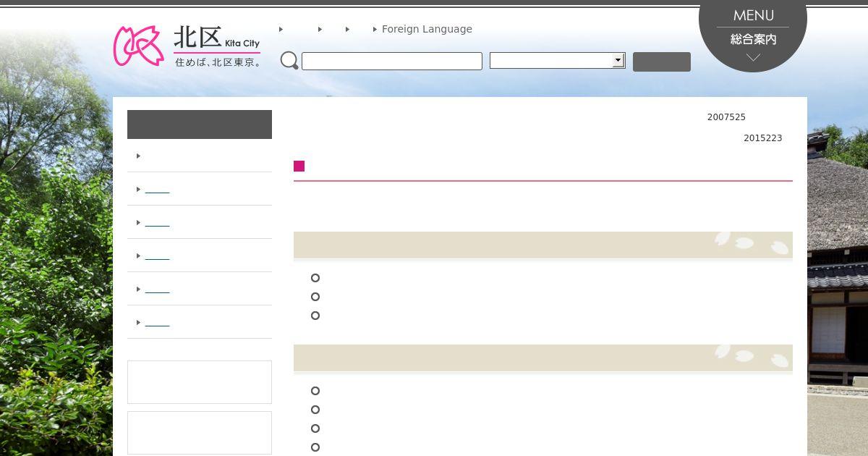Focus the site search text field
868x456 pixels.
coord(391,62)
